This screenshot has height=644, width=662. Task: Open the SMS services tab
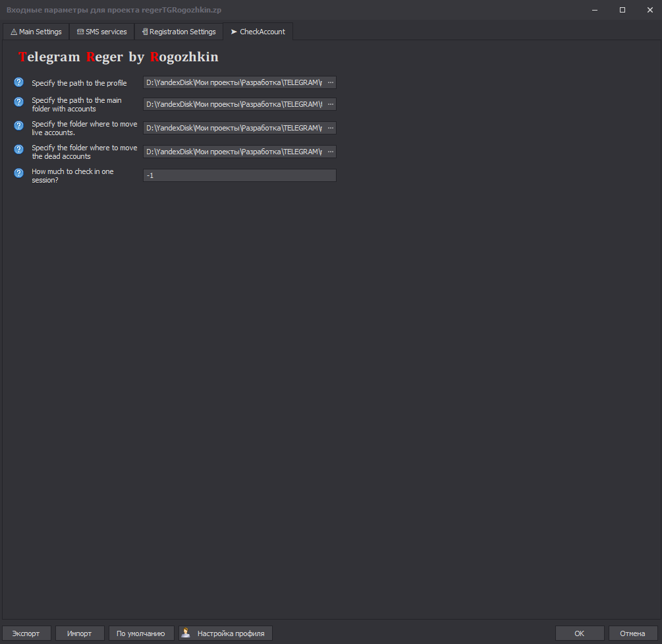tap(101, 32)
